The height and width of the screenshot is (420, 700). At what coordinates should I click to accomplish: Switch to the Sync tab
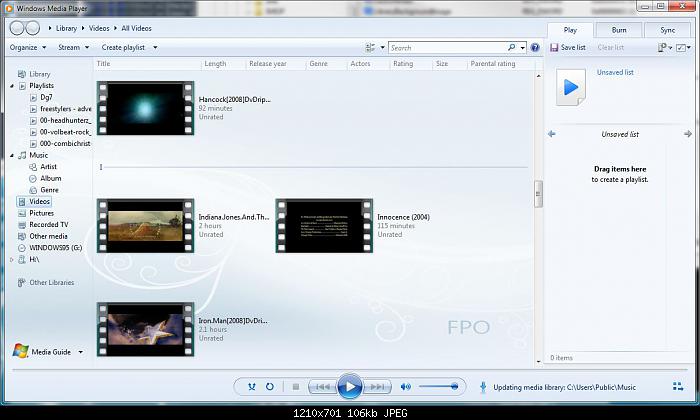[667, 30]
